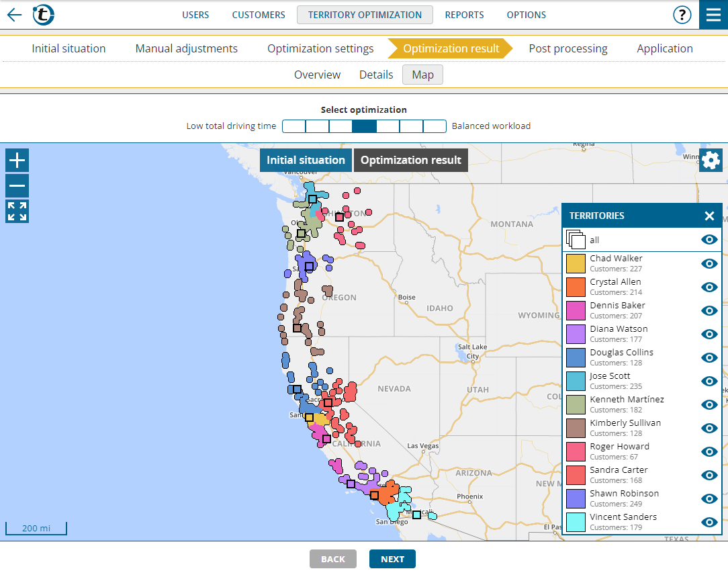Hide Vincent Sanders territory on map

click(709, 522)
